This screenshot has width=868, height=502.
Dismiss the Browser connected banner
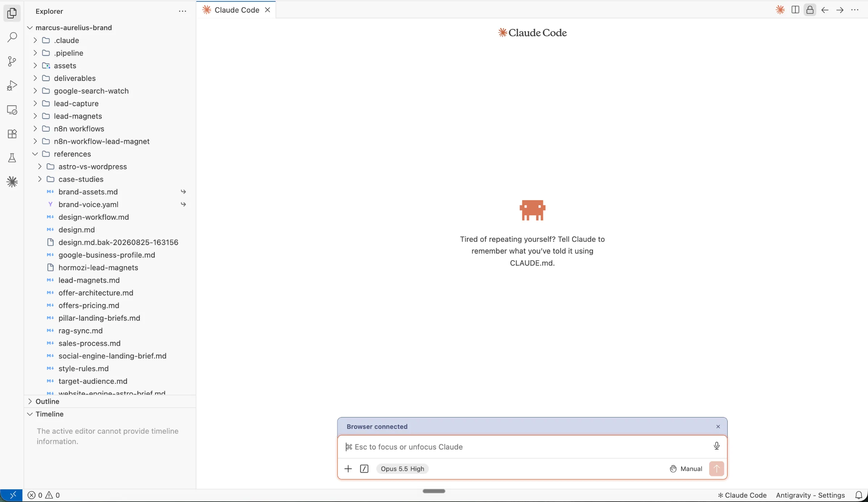(x=718, y=426)
